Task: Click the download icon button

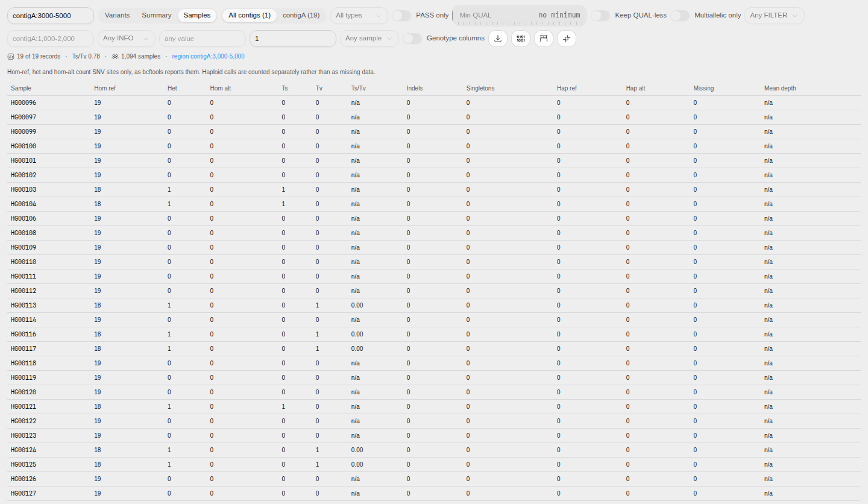Action: click(x=497, y=39)
